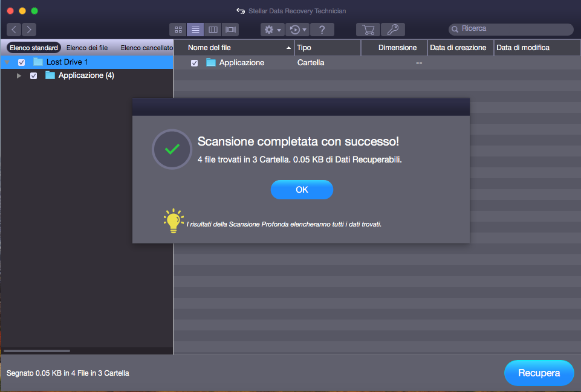Switch to cover flow view

(x=230, y=29)
